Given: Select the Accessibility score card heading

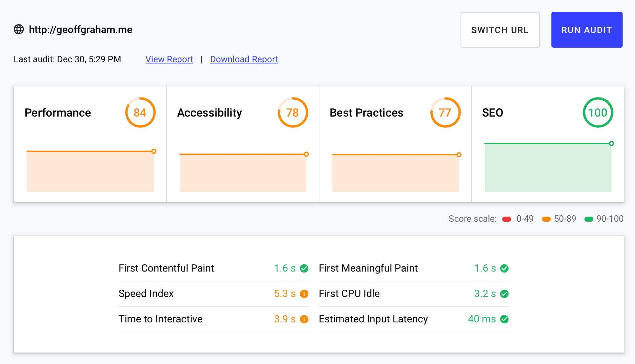Looking at the screenshot, I should pyautogui.click(x=209, y=113).
